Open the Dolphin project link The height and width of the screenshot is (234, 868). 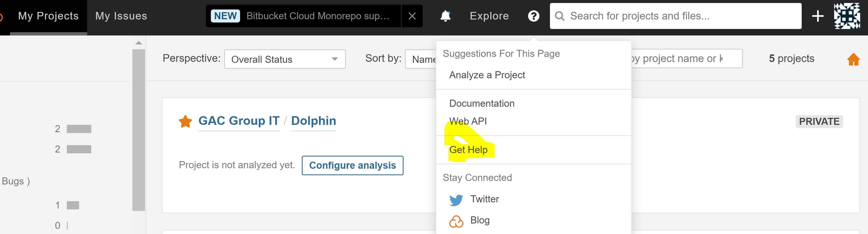click(x=313, y=121)
